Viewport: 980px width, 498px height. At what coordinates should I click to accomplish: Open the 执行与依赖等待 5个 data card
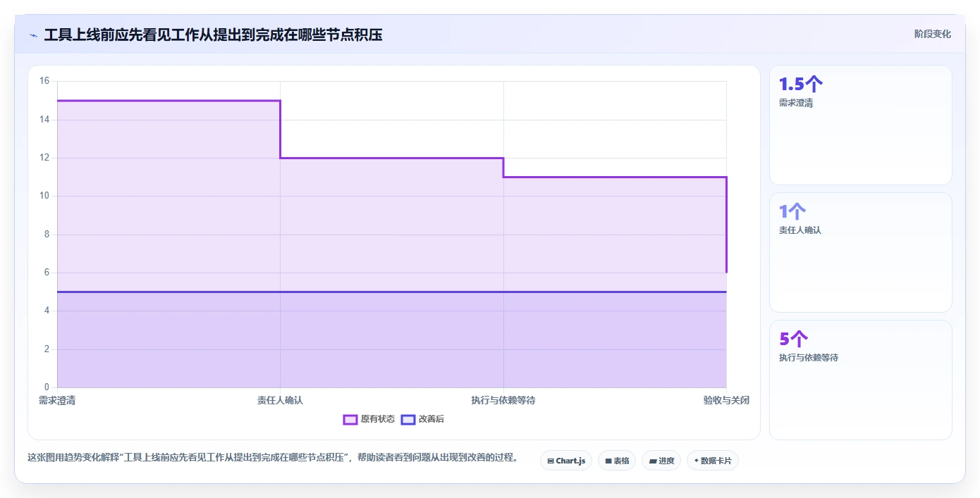coord(860,380)
